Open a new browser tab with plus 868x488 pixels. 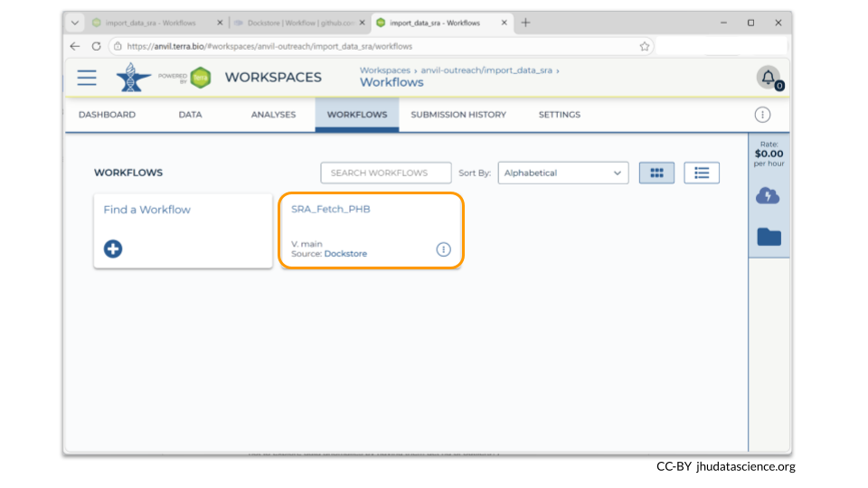[525, 23]
